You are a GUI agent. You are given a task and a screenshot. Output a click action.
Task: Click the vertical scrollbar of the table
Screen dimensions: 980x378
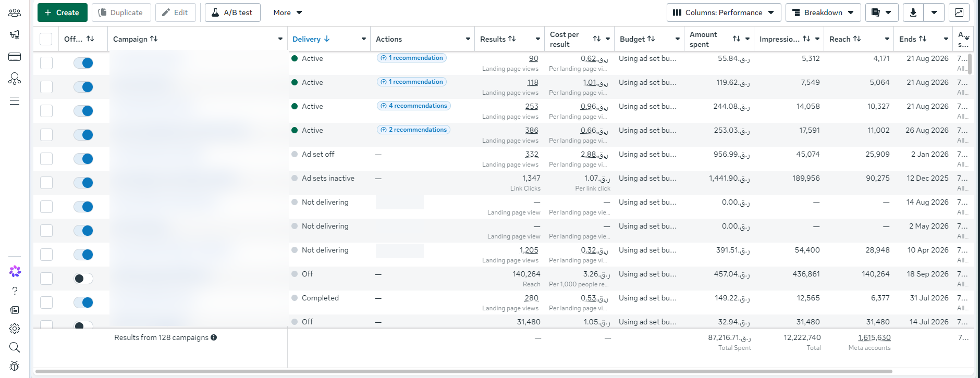[970, 64]
